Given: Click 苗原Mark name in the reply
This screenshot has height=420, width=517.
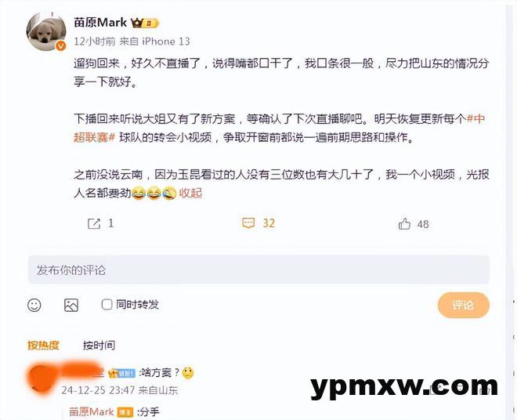Looking at the screenshot, I should click(x=92, y=411).
